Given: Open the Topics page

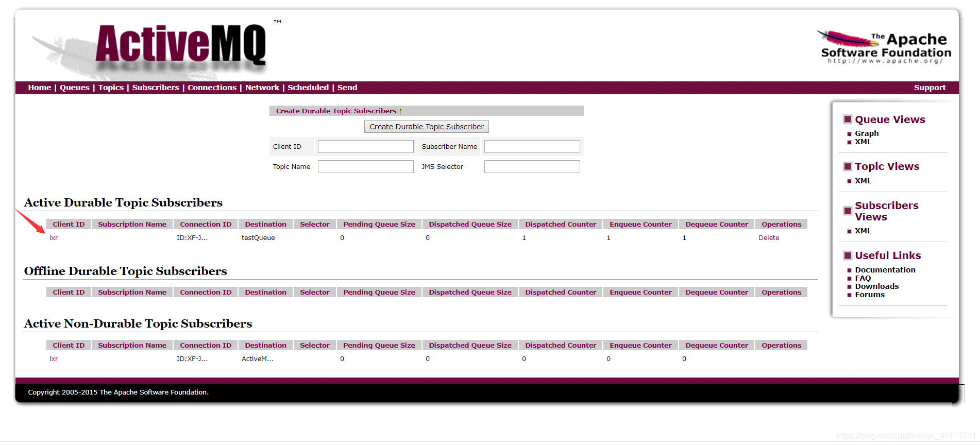Looking at the screenshot, I should click(x=111, y=88).
